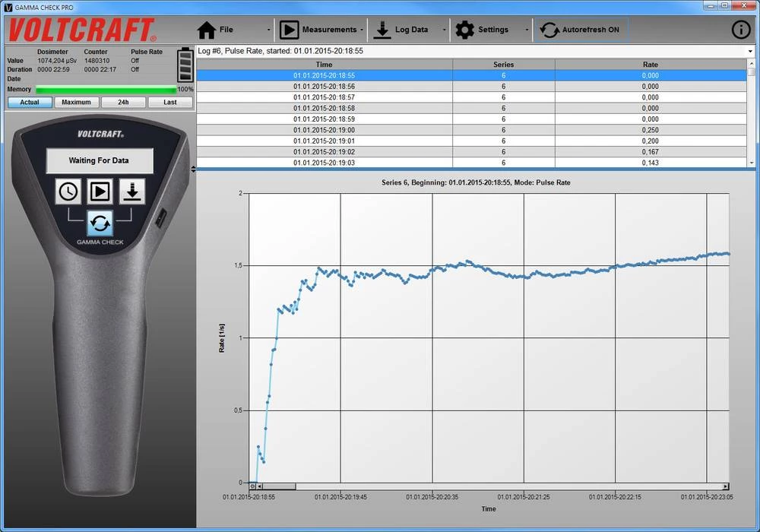The height and width of the screenshot is (532, 760).
Task: Select the log row timestamped 20:19:01
Action: 324,141
